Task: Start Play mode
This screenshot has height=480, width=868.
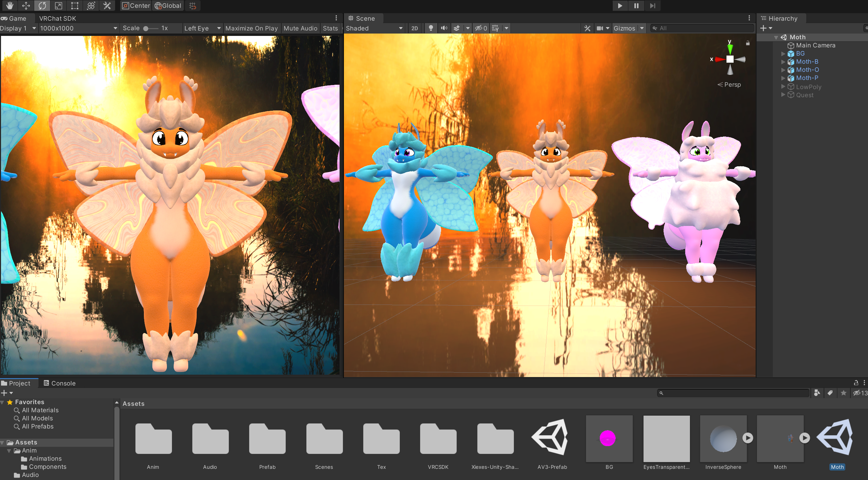Action: (x=620, y=6)
